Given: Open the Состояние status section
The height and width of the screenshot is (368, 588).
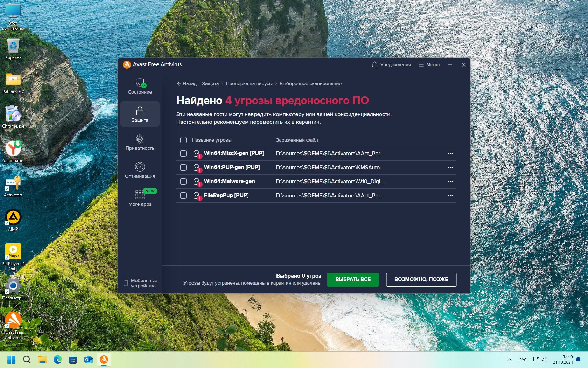Looking at the screenshot, I should coord(140,86).
